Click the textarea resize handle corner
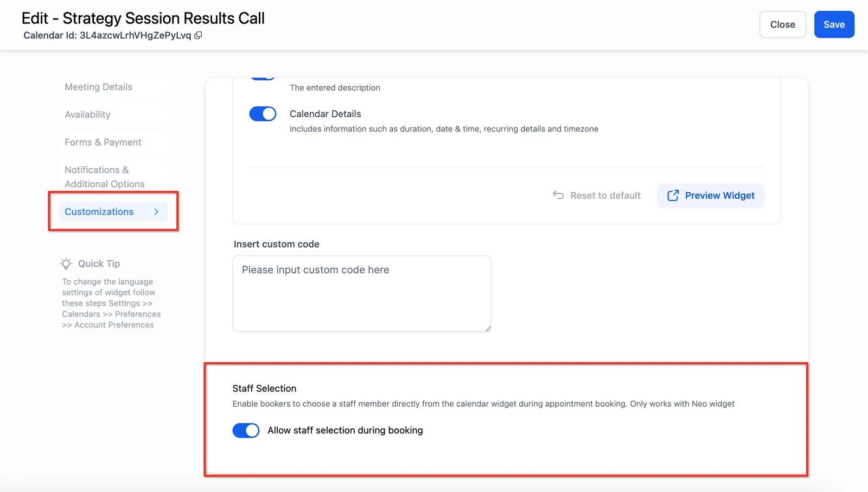 [488, 329]
